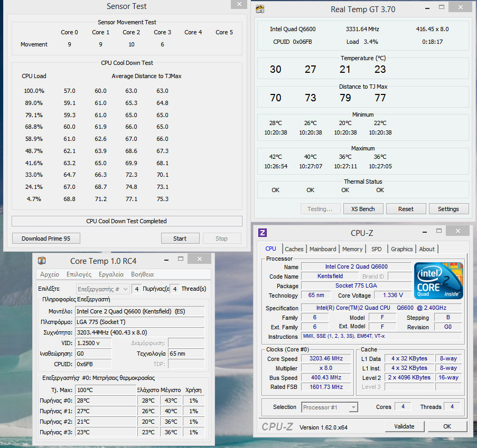Click the Rated FSB 1601.73 MHz value
Image resolution: width=477 pixels, height=448 pixels.
(x=326, y=387)
